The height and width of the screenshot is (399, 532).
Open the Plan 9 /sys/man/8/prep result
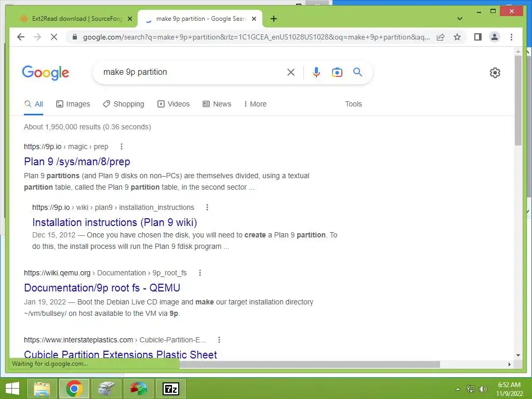77,162
